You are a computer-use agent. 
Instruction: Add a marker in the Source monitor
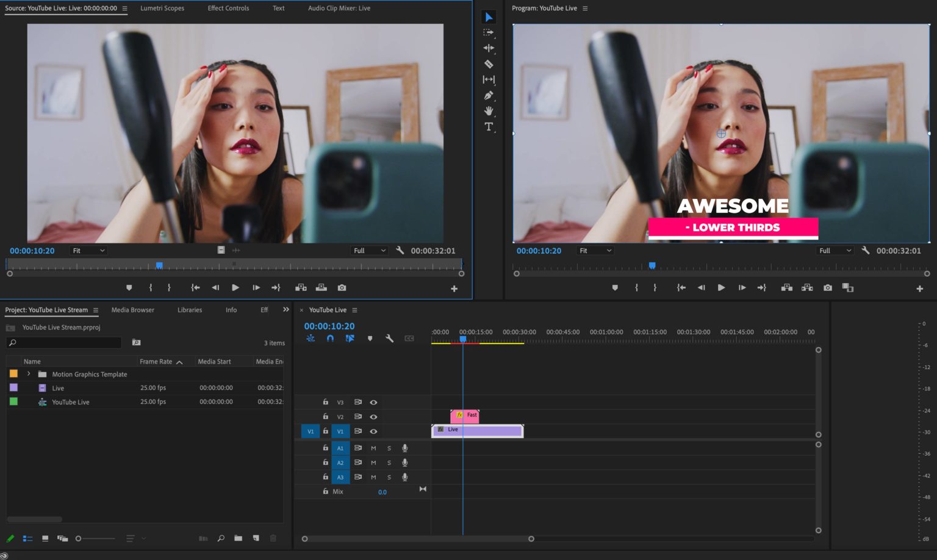129,287
